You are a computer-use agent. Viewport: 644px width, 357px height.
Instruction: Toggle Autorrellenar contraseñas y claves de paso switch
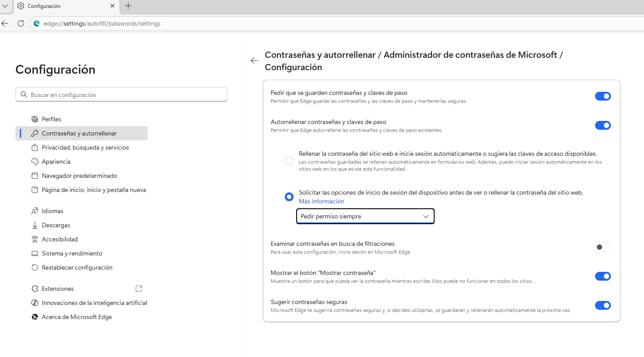(x=603, y=125)
